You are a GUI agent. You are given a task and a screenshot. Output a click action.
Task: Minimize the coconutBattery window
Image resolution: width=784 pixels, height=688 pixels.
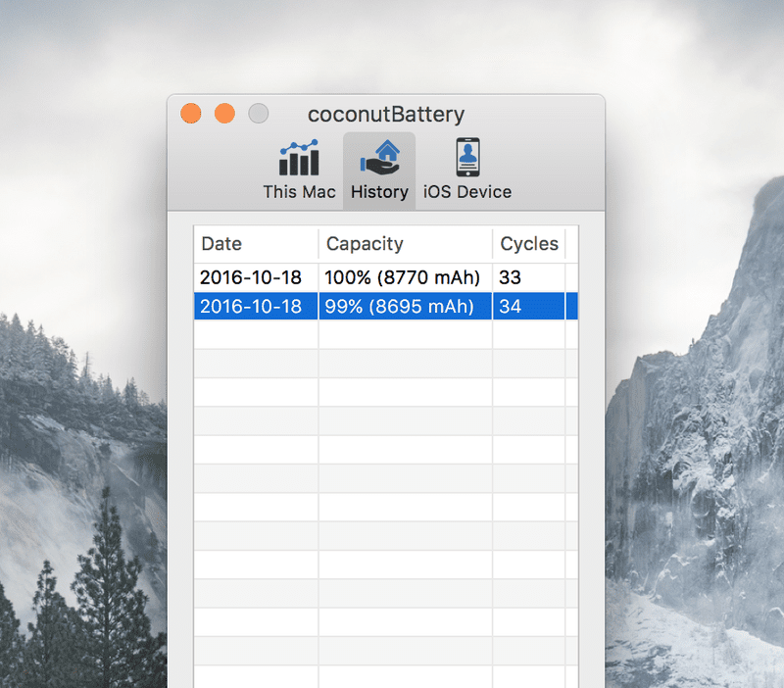pyautogui.click(x=224, y=114)
